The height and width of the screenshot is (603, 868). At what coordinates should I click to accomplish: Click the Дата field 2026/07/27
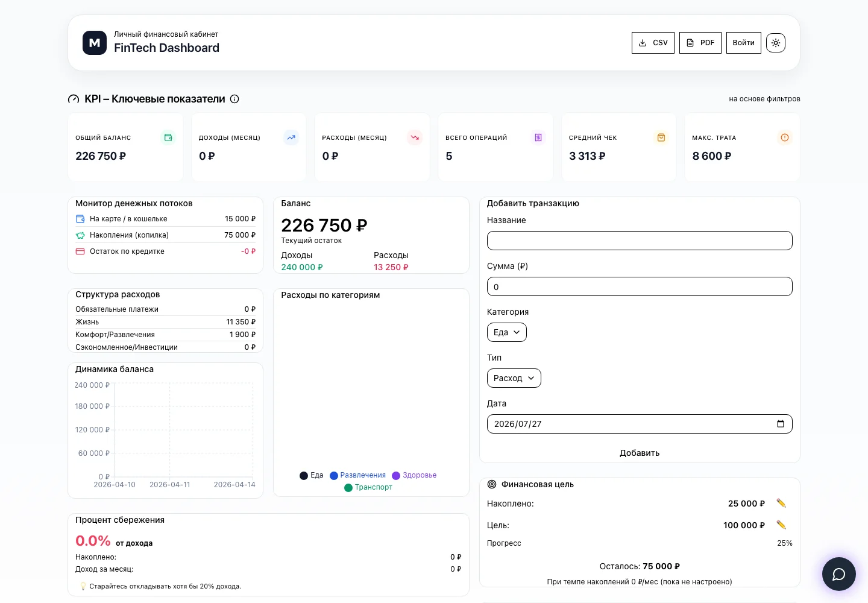point(640,424)
